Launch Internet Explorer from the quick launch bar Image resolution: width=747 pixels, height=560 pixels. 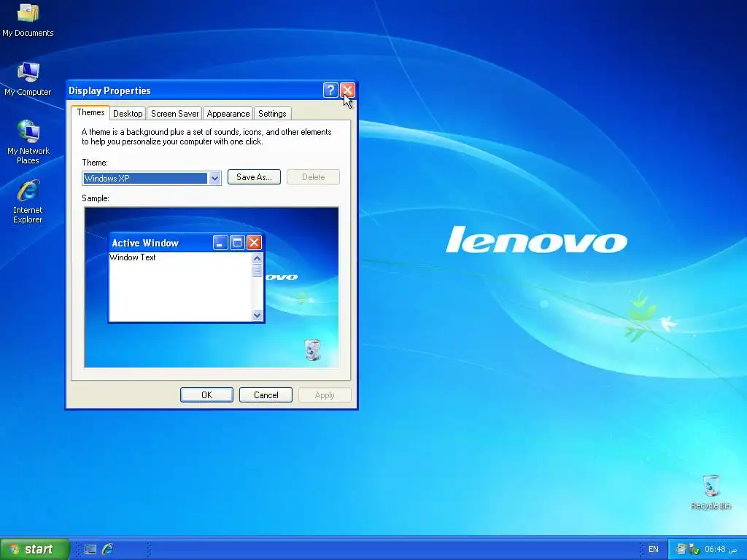pos(108,549)
